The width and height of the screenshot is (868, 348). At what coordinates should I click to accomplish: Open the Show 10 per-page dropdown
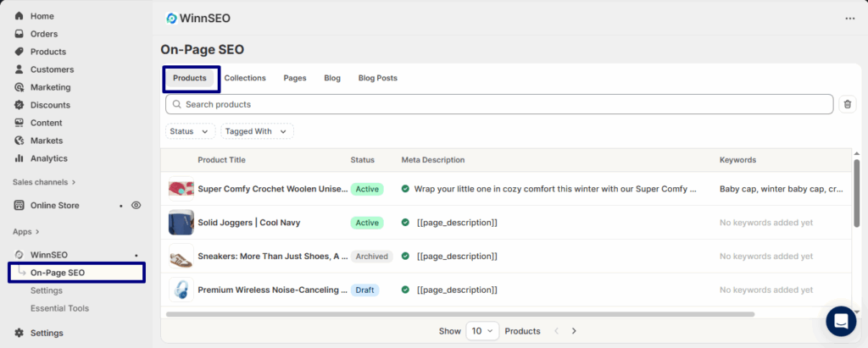tap(482, 331)
